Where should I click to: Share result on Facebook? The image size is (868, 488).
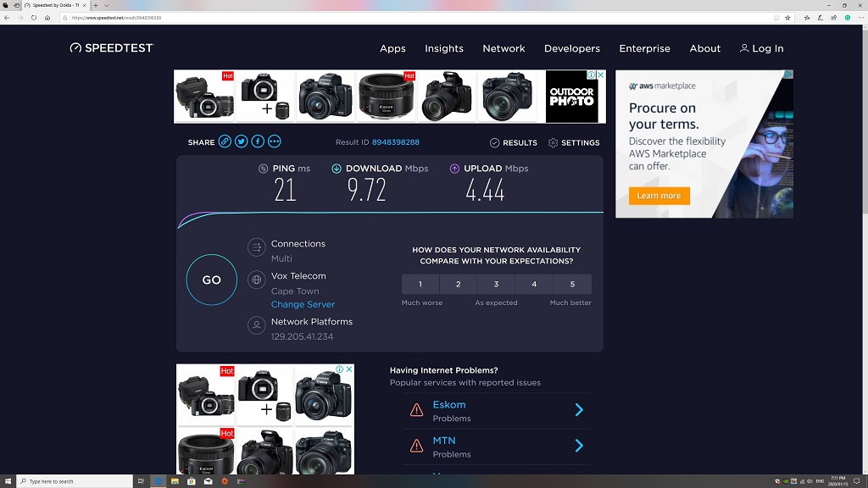pos(258,141)
